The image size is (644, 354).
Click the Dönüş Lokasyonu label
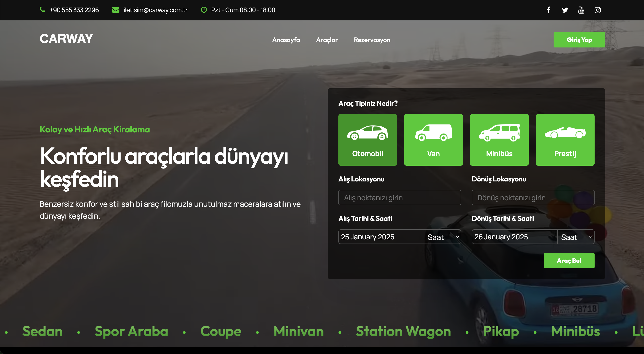(x=499, y=179)
